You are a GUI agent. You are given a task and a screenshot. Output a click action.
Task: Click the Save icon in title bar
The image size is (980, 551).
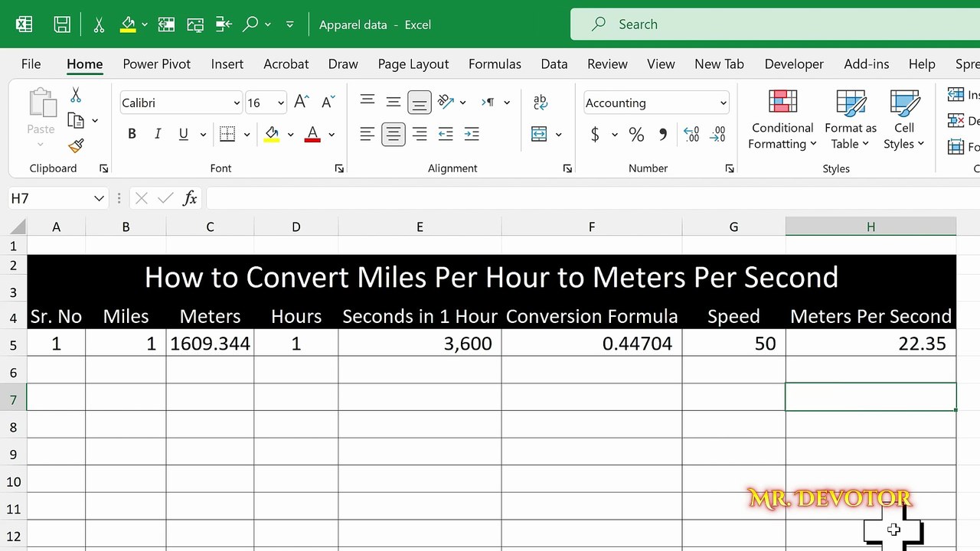(x=63, y=24)
